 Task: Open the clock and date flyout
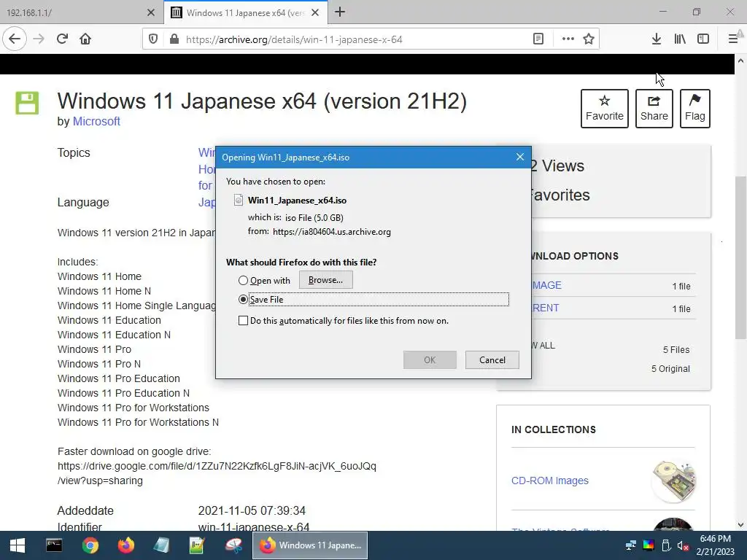pyautogui.click(x=715, y=545)
